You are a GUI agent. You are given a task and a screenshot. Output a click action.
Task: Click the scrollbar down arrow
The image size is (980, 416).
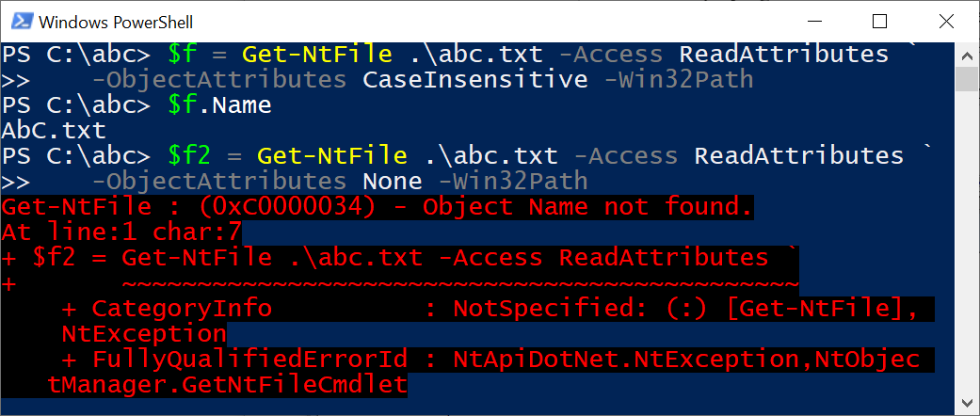coord(967,402)
